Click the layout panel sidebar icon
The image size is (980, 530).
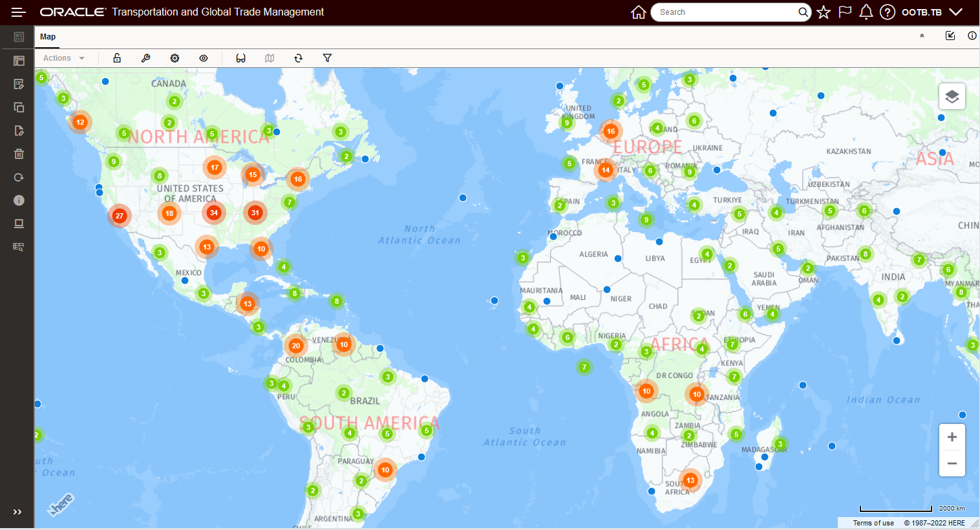(19, 61)
